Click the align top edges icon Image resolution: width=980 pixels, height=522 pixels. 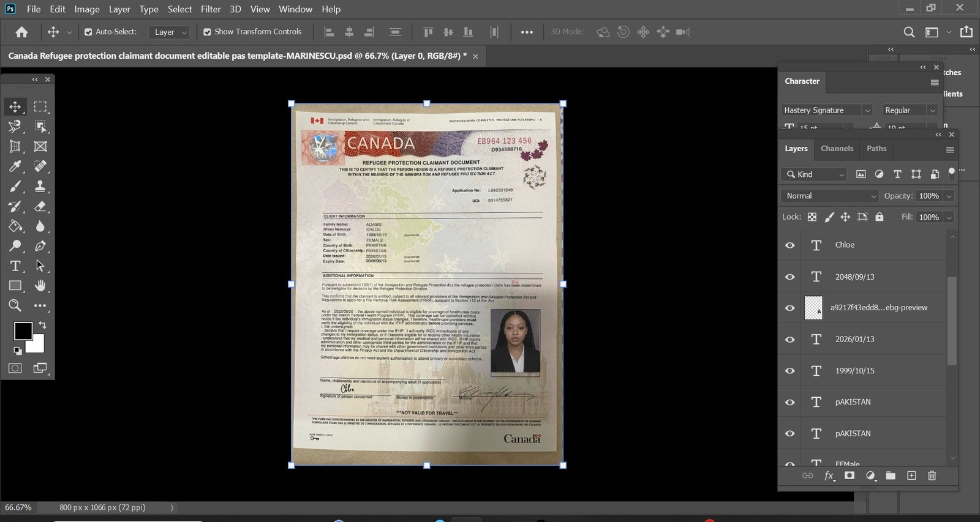(x=428, y=32)
